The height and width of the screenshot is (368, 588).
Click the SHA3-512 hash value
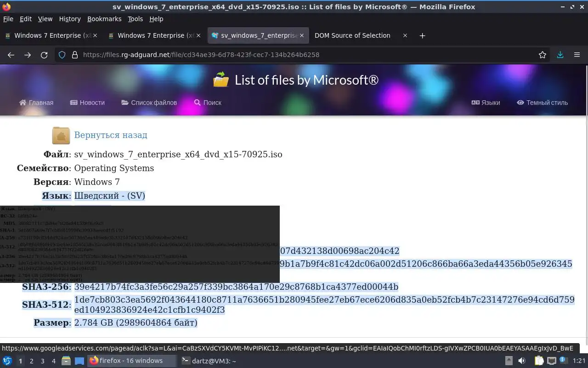(324, 305)
